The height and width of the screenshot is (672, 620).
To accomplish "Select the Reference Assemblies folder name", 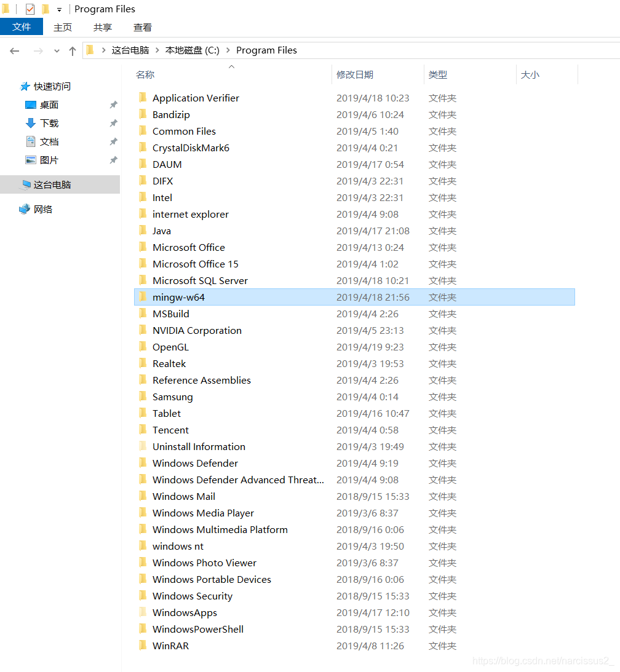I will [x=202, y=380].
